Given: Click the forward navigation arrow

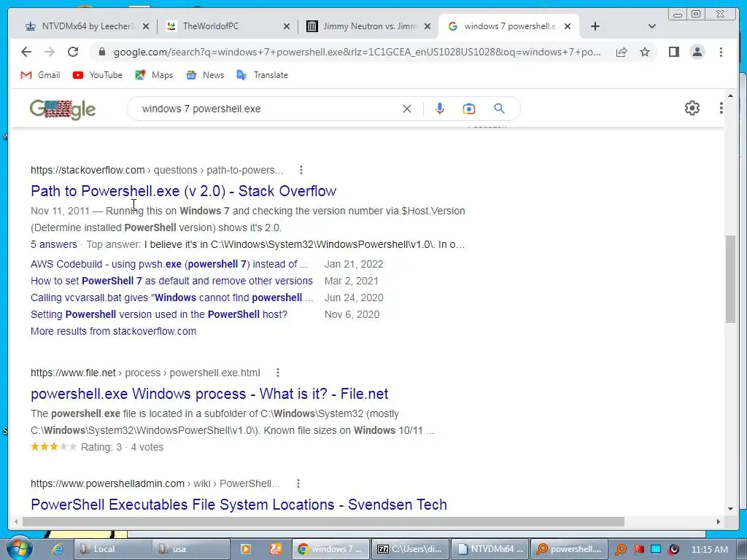Looking at the screenshot, I should [x=50, y=52].
